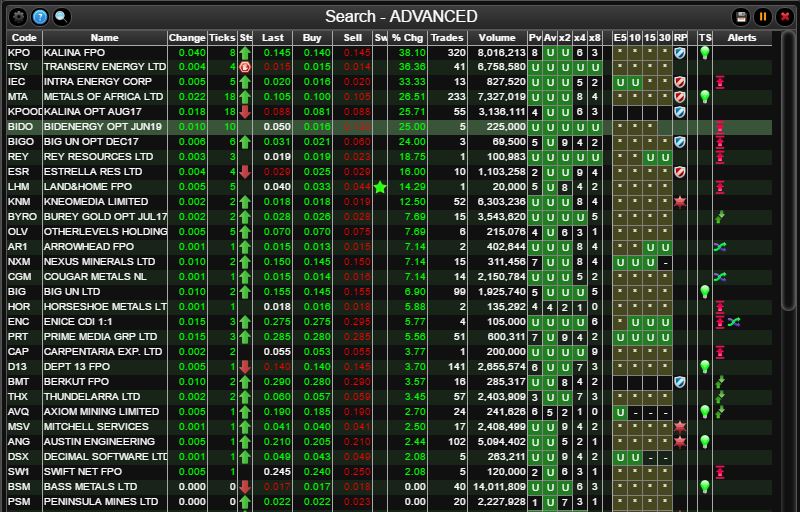Screen dimensions: 800x512
Task: Click the RP column header
Action: [x=680, y=38]
